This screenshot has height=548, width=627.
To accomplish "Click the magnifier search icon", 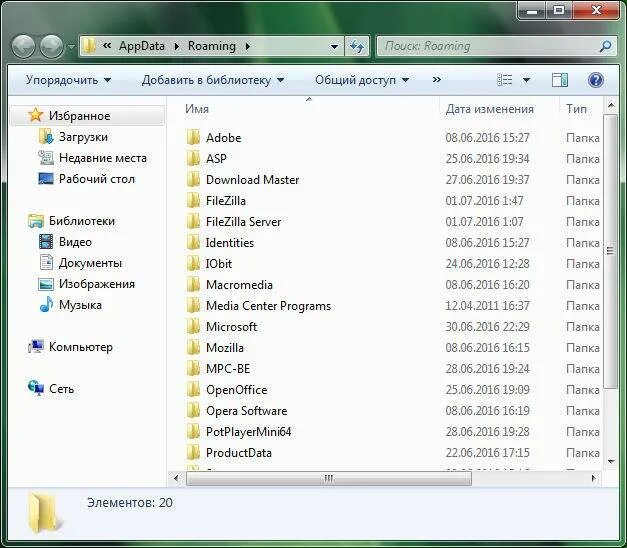I will tap(605, 46).
